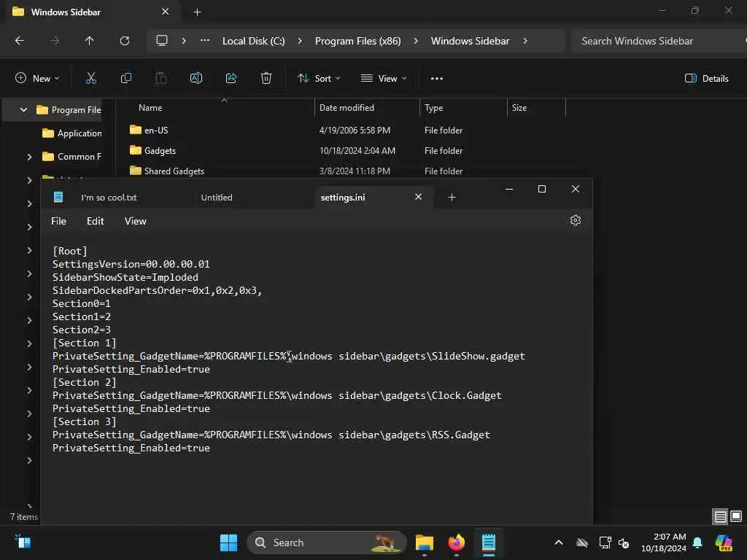Click Windows Sidebar breadcrumb

click(471, 41)
